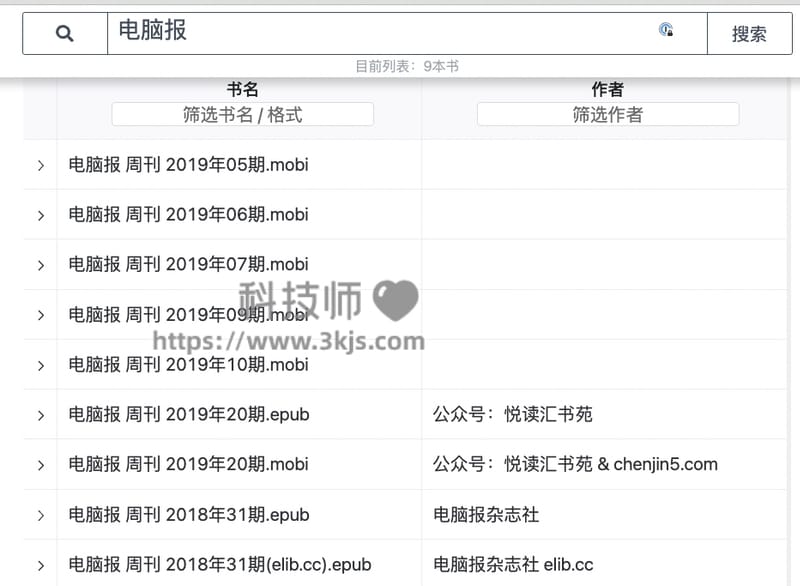Select title 电脑报 周刊 2019年09期.mobi

click(188, 315)
